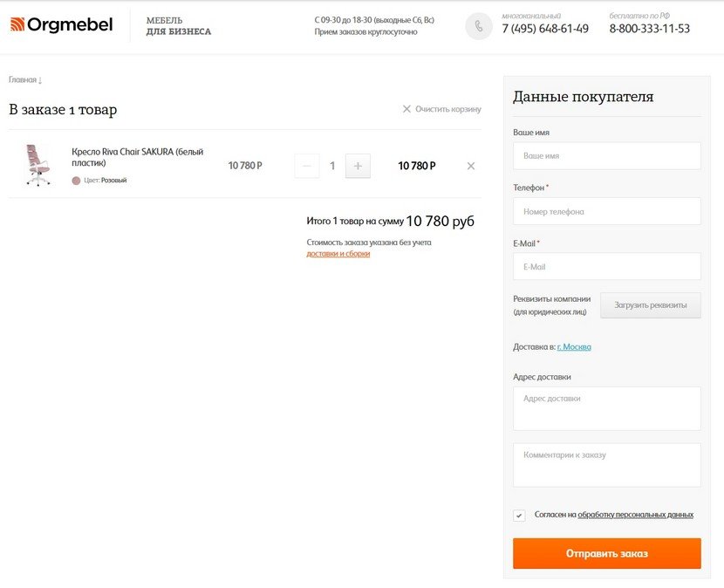Viewport: 724px width, 588px height.
Task: Go to Главная breadcrumb
Action: [22, 80]
